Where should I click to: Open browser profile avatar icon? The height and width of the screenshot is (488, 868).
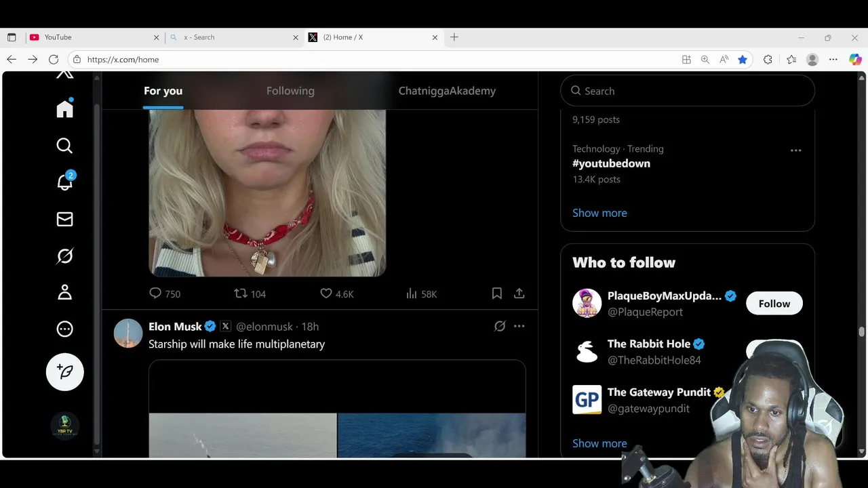tap(812, 60)
